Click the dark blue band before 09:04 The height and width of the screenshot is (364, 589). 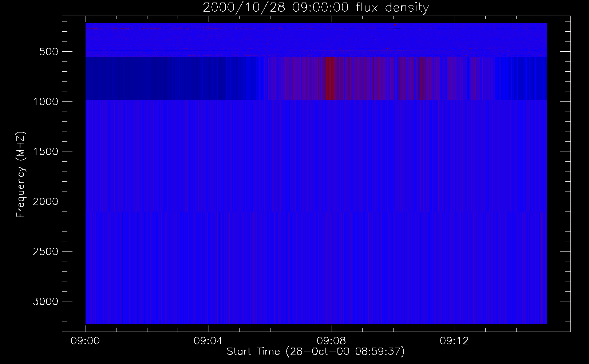155,78
